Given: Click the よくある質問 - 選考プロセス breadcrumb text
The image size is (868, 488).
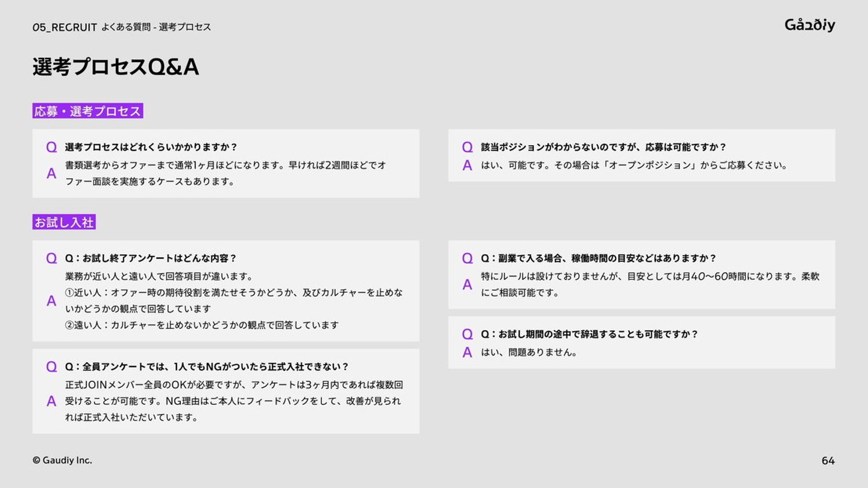Looking at the screenshot, I should click(156, 27).
